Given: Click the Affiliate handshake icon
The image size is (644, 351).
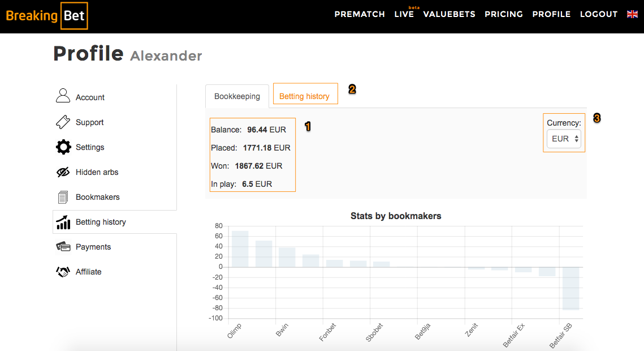Looking at the screenshot, I should coord(63,272).
